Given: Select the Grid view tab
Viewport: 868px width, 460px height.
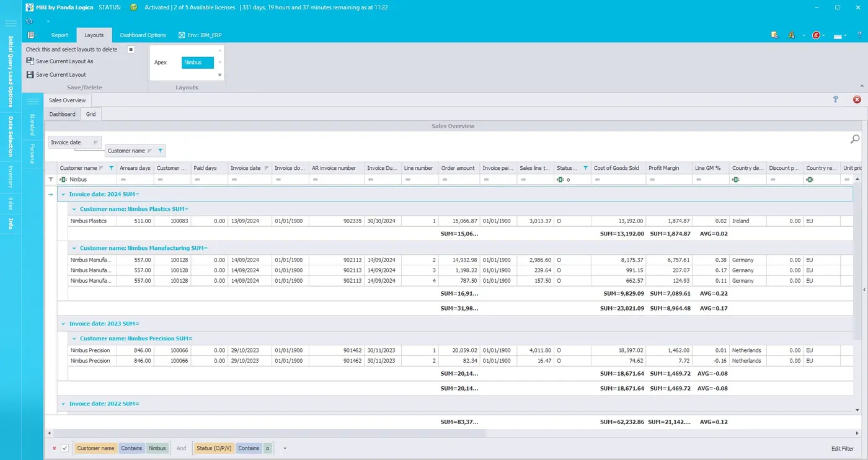Looking at the screenshot, I should click(91, 114).
